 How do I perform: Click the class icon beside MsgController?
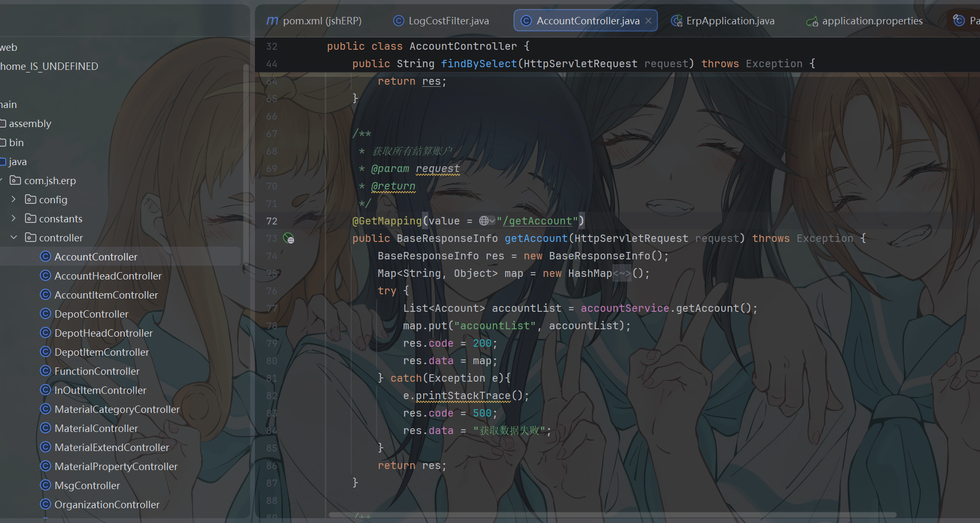click(45, 485)
